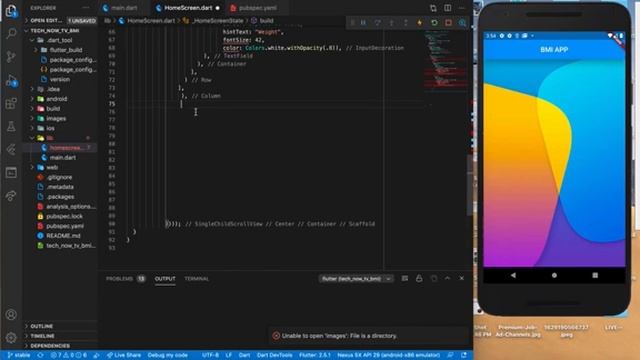Expand the android folder
The image size is (640, 360).
pyautogui.click(x=60, y=99)
